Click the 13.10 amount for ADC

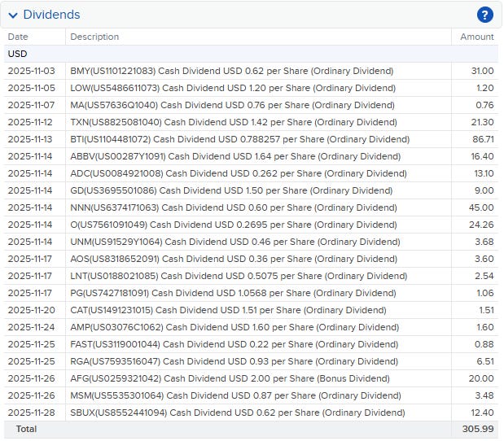click(x=484, y=173)
